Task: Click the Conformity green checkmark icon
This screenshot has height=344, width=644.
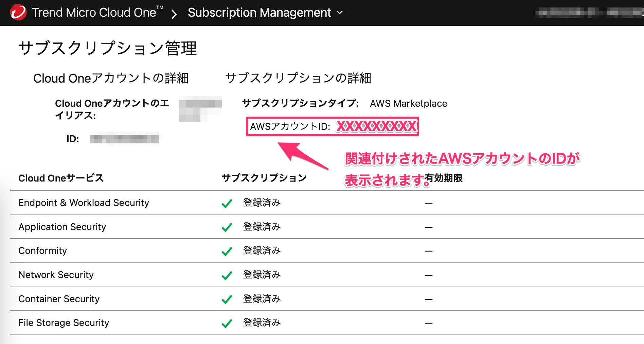Action: pos(227,251)
